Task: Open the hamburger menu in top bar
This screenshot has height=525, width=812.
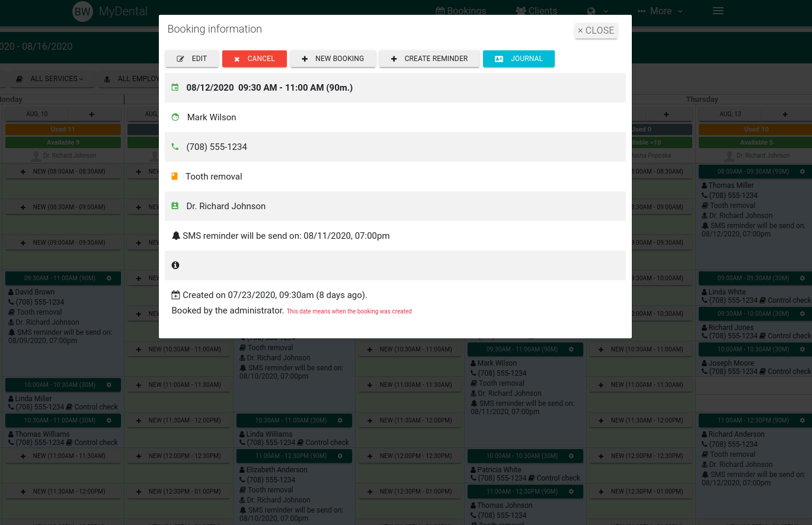Action: (718, 11)
